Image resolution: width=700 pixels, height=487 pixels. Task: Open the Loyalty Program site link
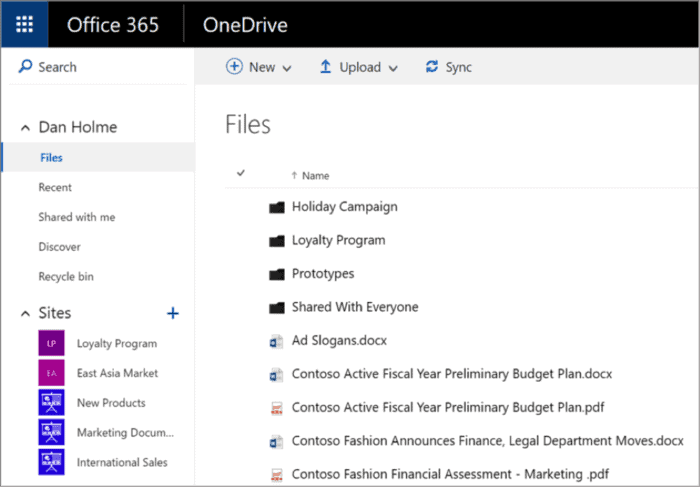[117, 343]
